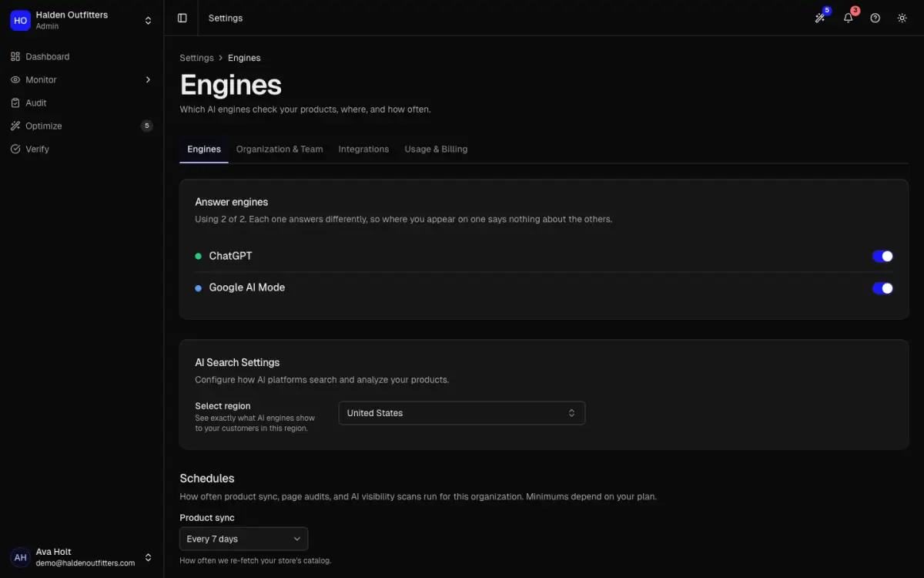Open Verify in the sidebar

pyautogui.click(x=82, y=149)
